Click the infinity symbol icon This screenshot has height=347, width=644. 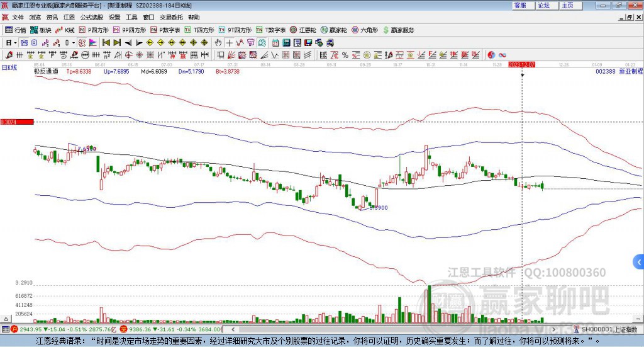point(502,55)
